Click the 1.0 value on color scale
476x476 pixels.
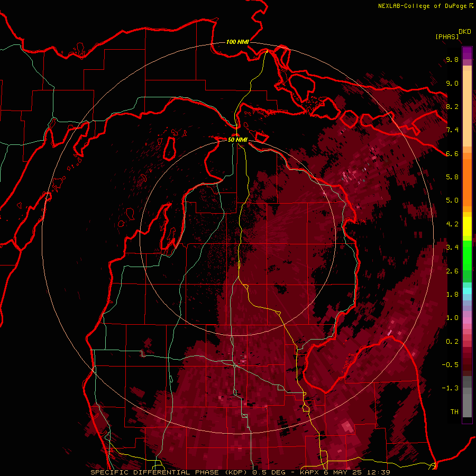(x=452, y=318)
